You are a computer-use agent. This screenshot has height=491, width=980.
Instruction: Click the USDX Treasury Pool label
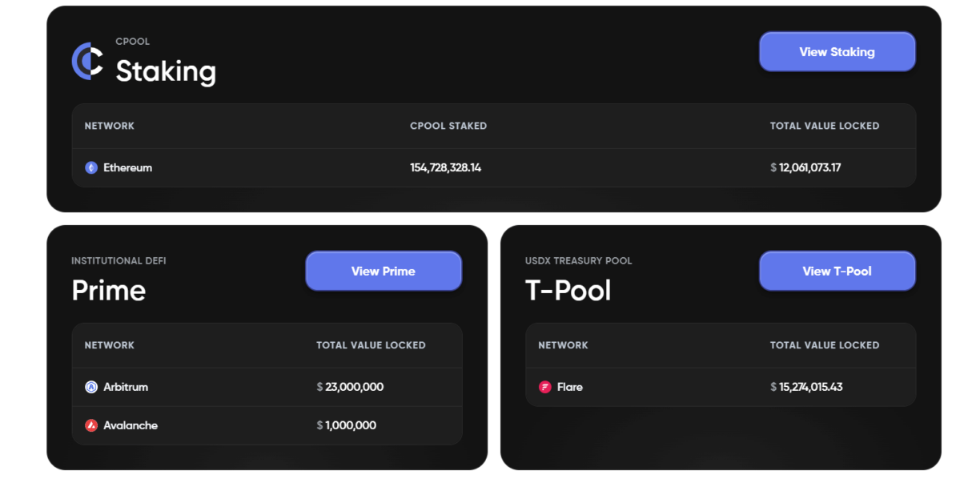578,260
